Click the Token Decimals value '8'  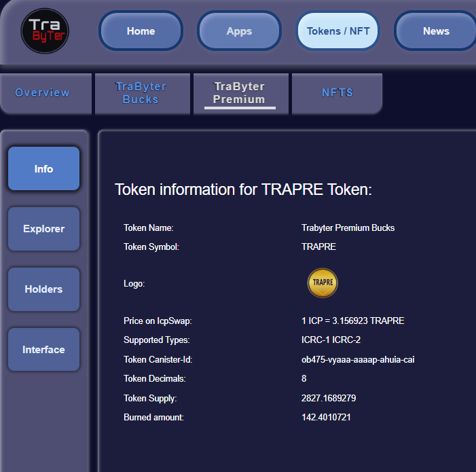[304, 378]
